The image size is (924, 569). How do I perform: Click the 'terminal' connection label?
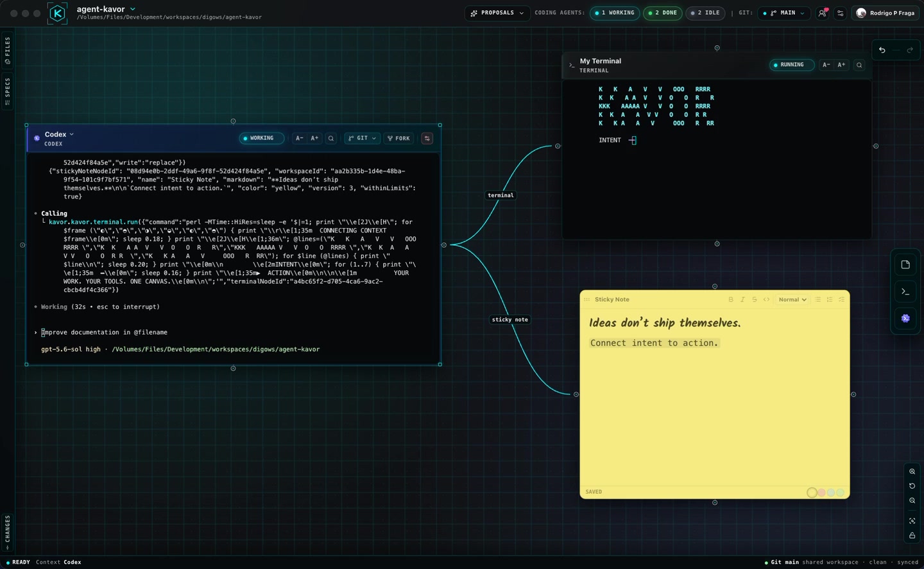[501, 195]
